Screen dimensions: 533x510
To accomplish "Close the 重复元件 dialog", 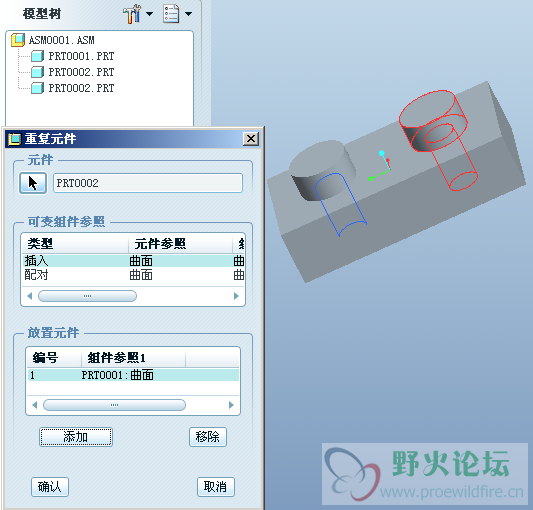I will click(251, 139).
